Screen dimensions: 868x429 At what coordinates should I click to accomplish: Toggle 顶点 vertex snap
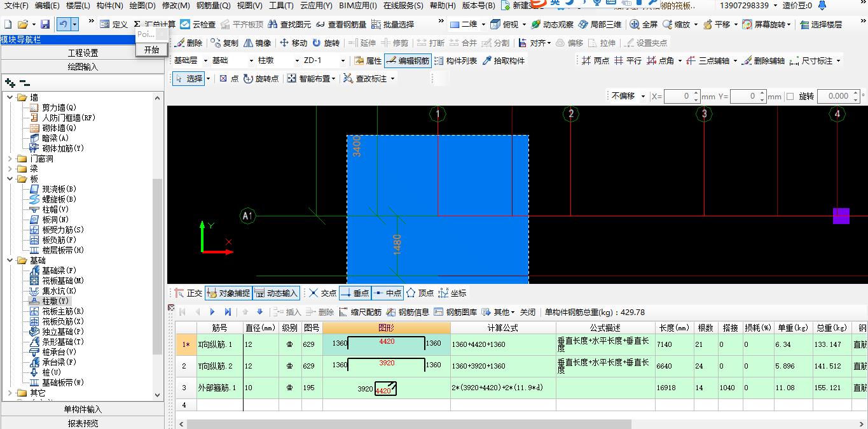click(420, 293)
